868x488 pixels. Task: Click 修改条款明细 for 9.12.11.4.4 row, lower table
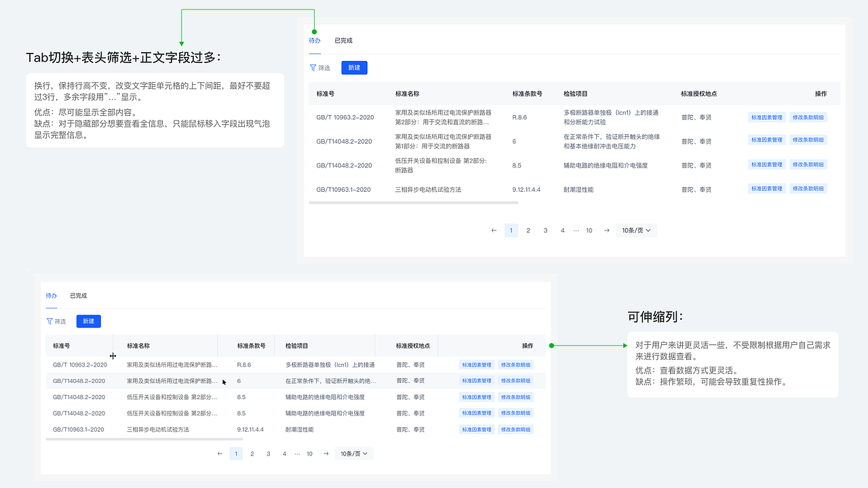516,430
